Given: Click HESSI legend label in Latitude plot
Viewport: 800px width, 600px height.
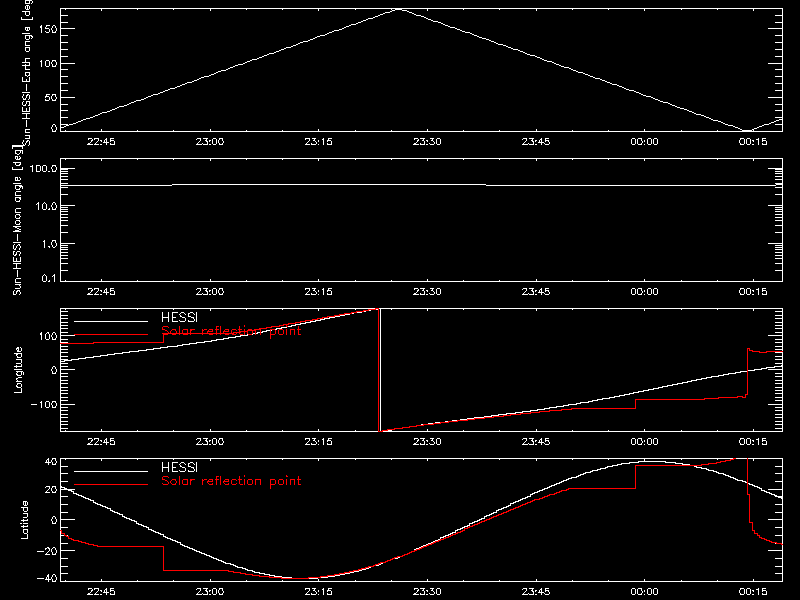Looking at the screenshot, I should pyautogui.click(x=179, y=468).
